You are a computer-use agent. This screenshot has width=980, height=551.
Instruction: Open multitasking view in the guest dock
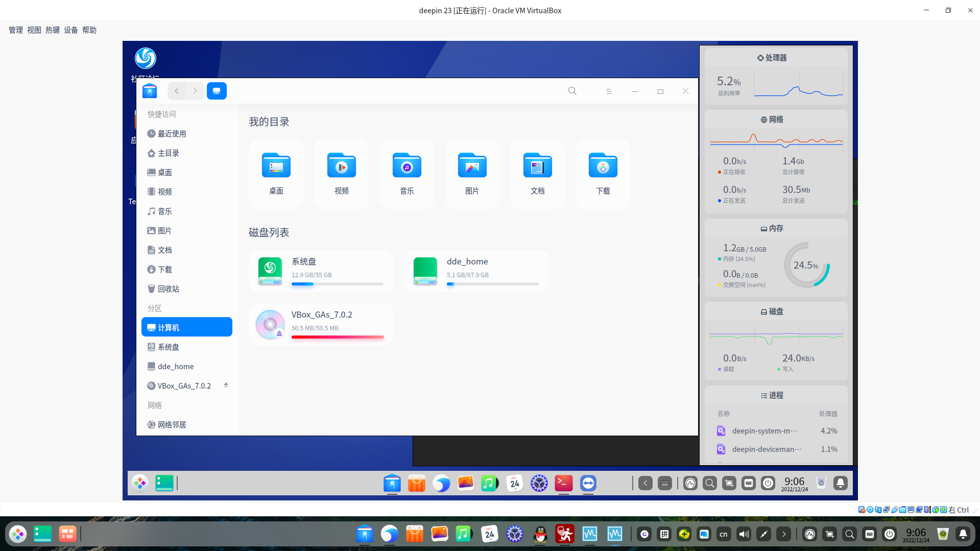click(x=164, y=483)
